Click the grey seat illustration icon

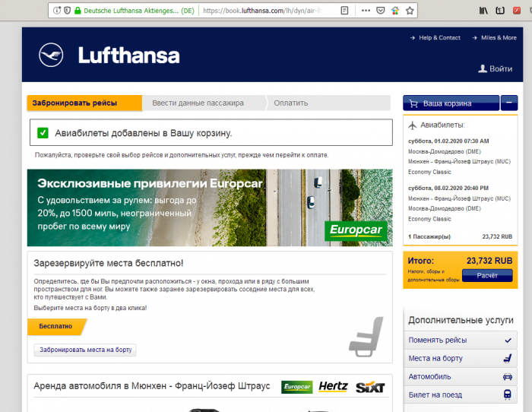pos(366,337)
